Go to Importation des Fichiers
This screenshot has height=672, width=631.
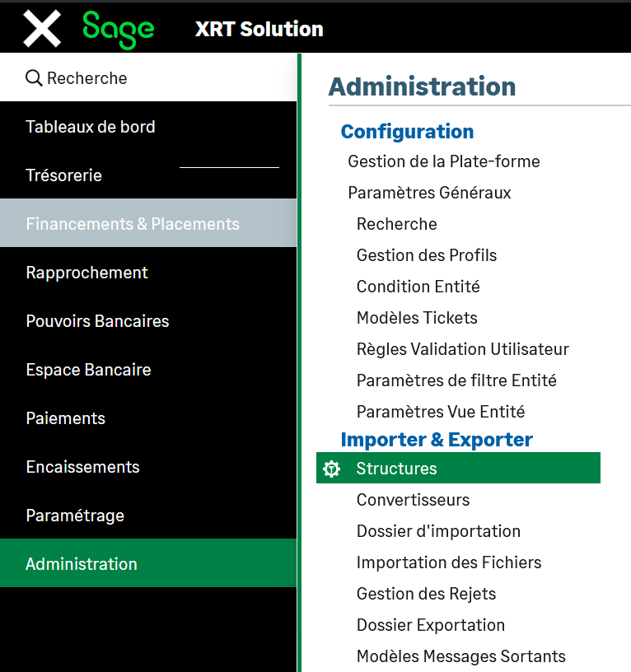[x=449, y=562]
